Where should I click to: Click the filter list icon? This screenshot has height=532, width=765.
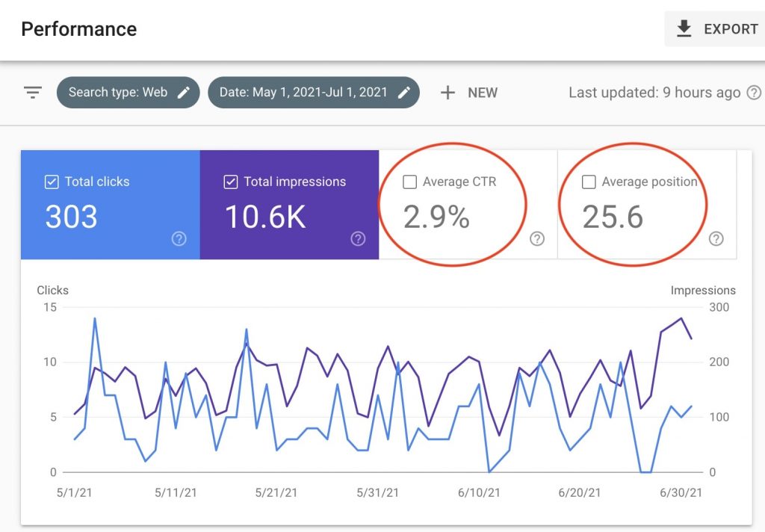click(x=33, y=92)
